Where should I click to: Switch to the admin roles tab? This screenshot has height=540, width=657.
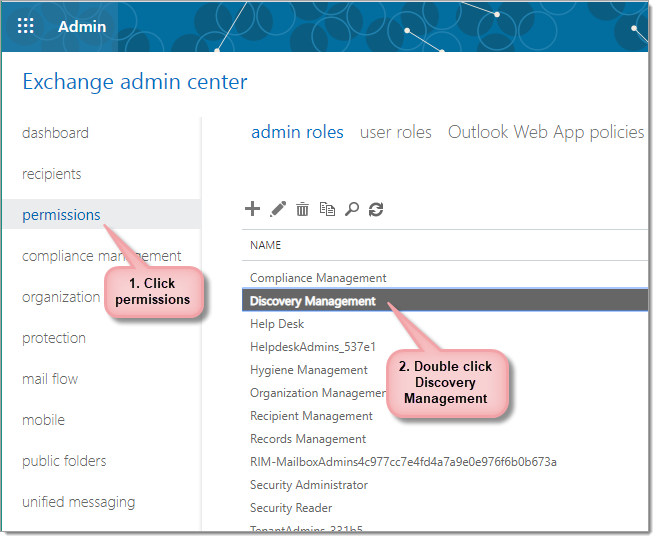[x=297, y=132]
